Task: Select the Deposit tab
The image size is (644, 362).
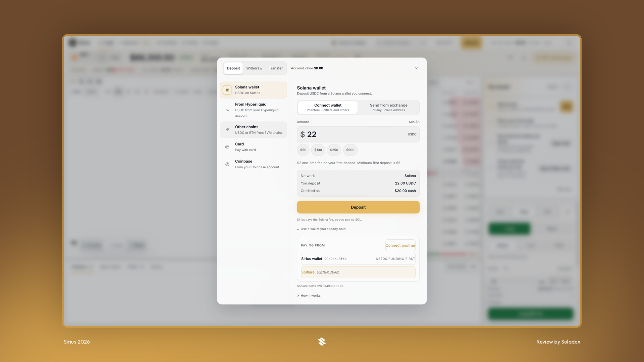Action: click(x=233, y=68)
